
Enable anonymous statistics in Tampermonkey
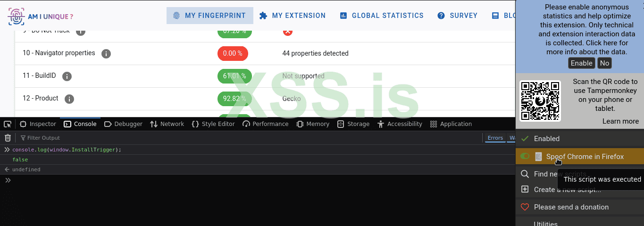click(581, 63)
